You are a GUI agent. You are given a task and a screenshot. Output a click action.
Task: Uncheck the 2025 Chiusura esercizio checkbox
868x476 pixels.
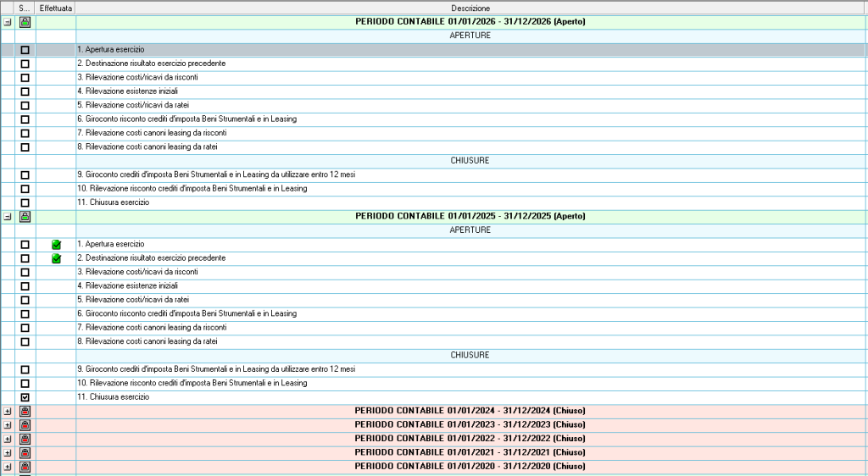25,397
